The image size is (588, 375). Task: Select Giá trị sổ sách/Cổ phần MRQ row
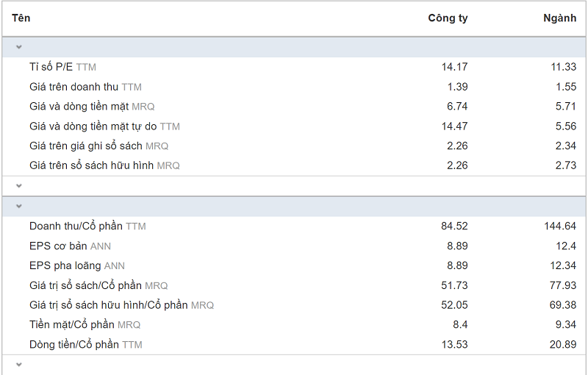point(98,286)
